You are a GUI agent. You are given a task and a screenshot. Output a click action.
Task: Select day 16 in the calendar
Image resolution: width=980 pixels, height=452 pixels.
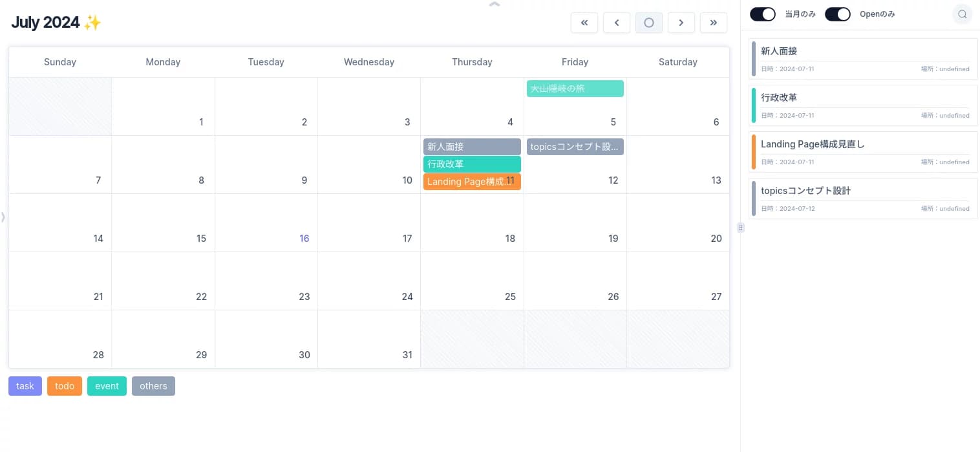(266, 222)
